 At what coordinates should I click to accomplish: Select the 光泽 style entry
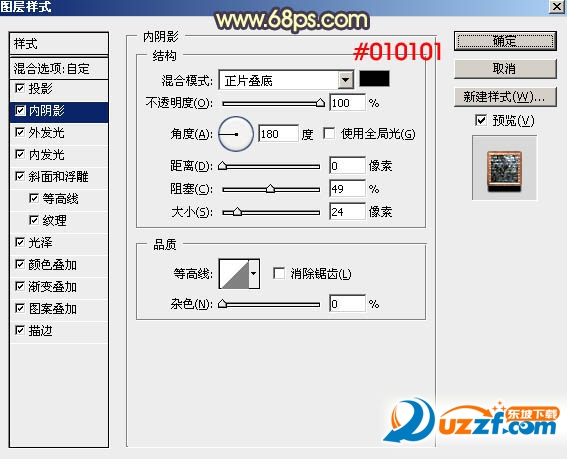tap(40, 243)
